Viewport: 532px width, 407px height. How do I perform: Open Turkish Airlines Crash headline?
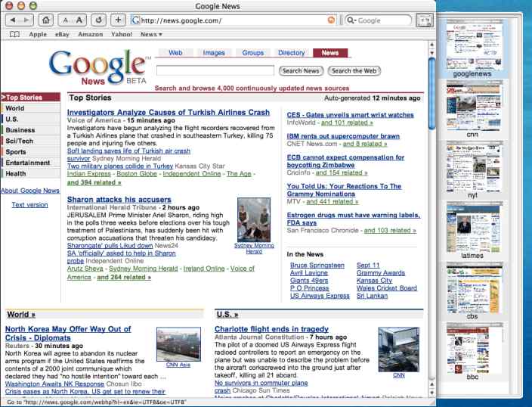[x=169, y=113]
